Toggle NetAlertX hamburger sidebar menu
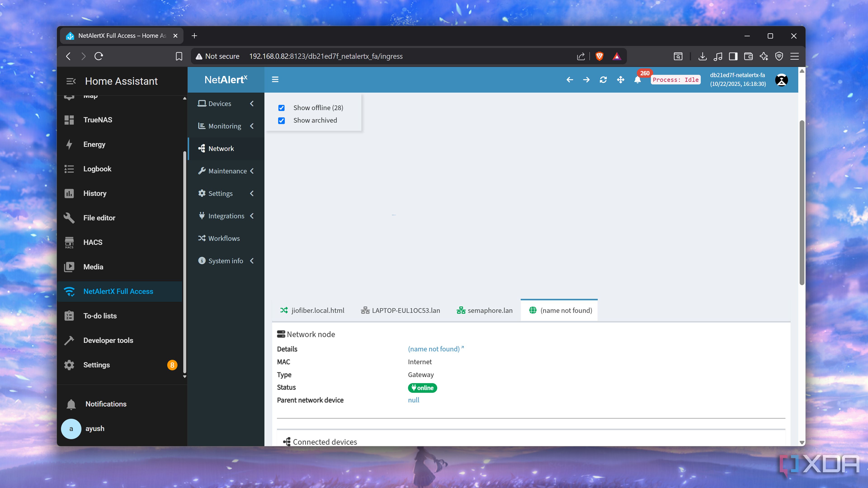This screenshot has height=488, width=868. pyautogui.click(x=275, y=80)
